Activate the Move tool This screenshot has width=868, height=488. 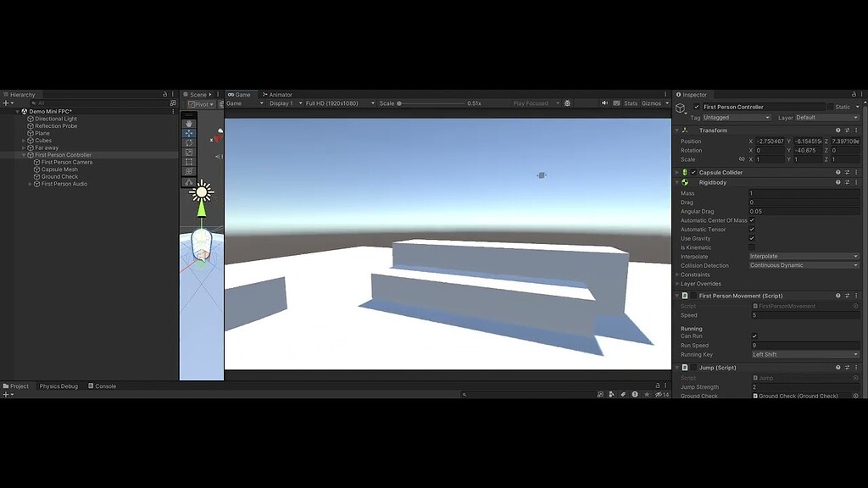point(188,133)
